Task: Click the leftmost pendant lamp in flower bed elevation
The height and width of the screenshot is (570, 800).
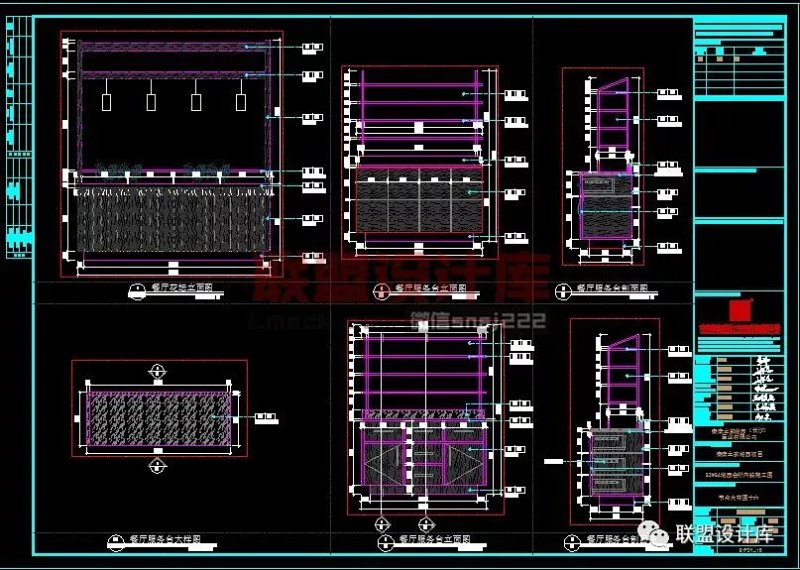Action: [x=106, y=101]
